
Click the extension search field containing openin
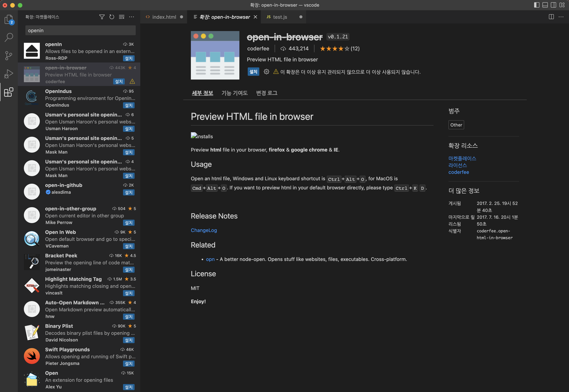[80, 30]
